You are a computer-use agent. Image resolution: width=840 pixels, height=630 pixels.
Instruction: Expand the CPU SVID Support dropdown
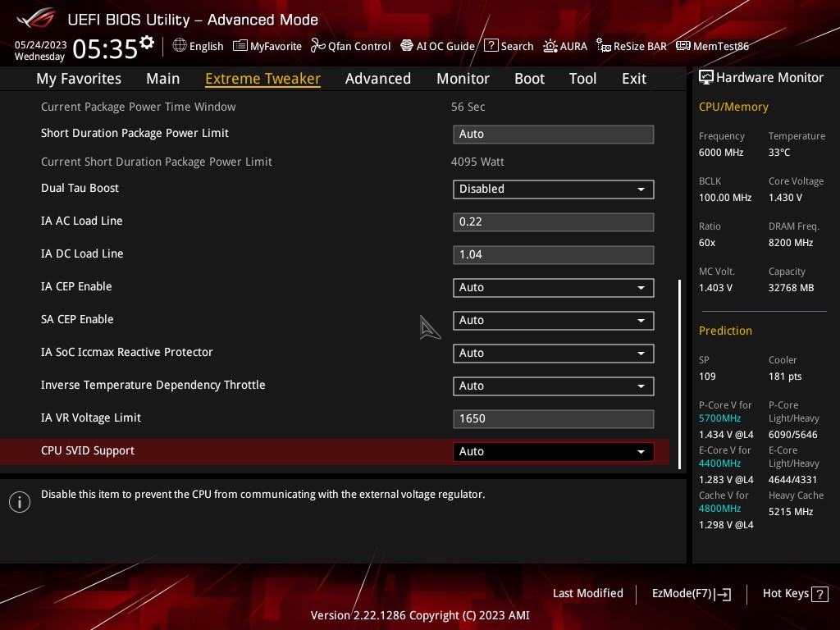554,452
